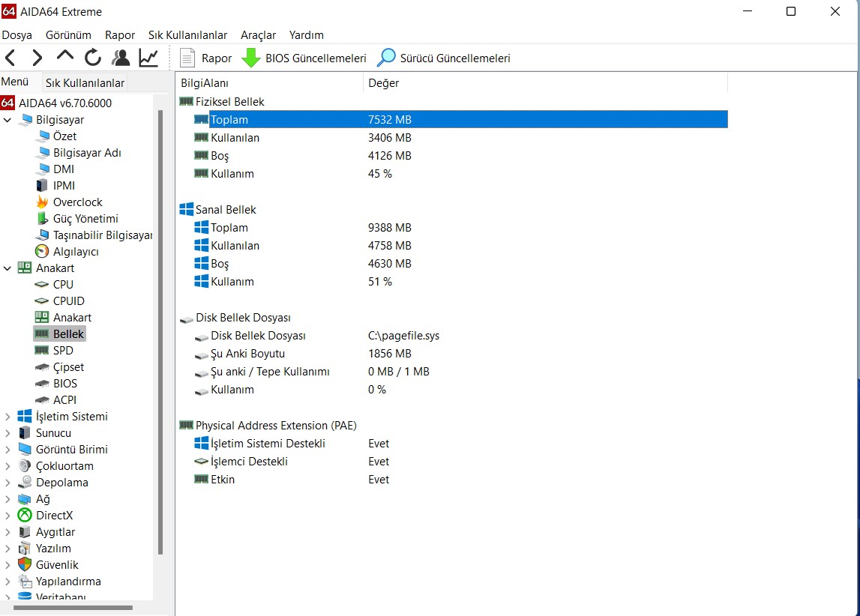This screenshot has height=616, width=860.
Task: Click the Rapor toolbar button
Action: coord(206,58)
